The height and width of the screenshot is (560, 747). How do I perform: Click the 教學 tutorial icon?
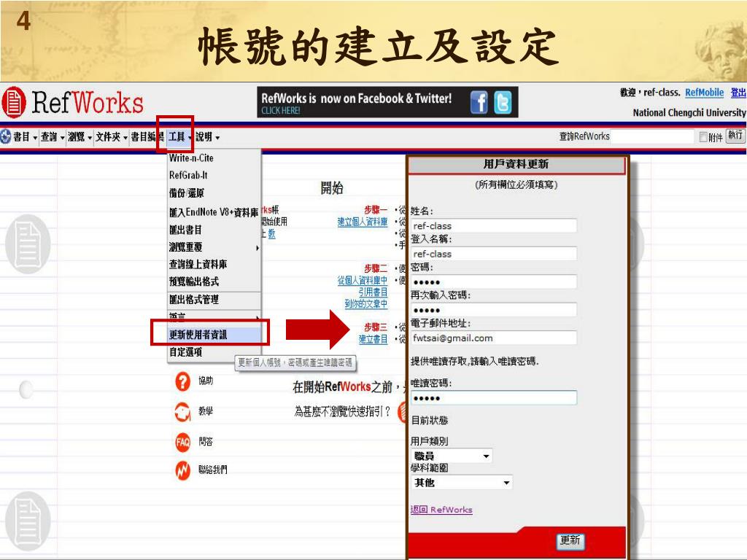(x=182, y=412)
